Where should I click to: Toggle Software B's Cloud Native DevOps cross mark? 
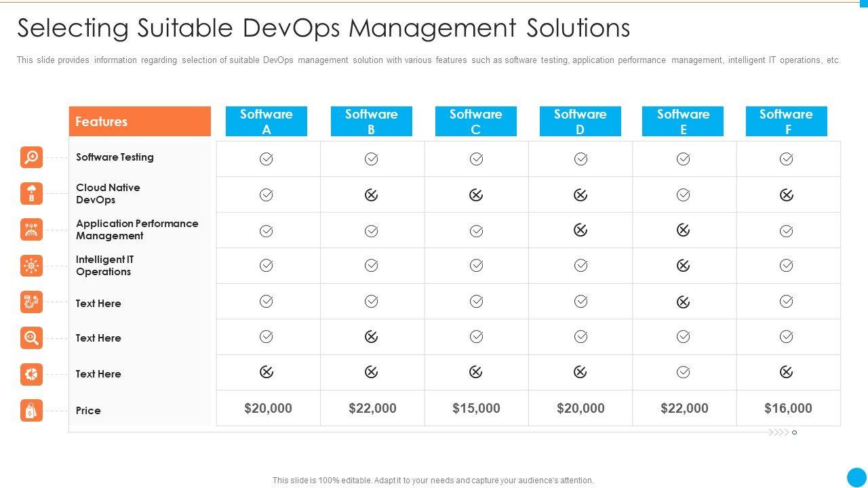tap(371, 195)
